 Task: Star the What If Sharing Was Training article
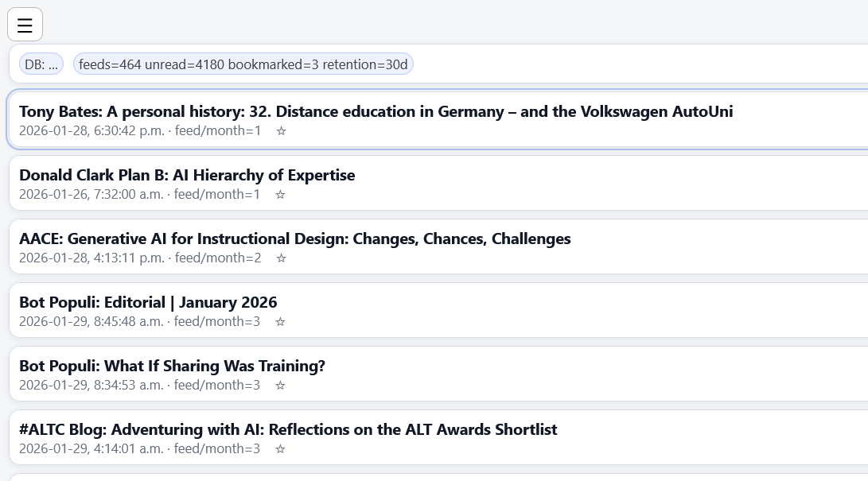tap(280, 386)
